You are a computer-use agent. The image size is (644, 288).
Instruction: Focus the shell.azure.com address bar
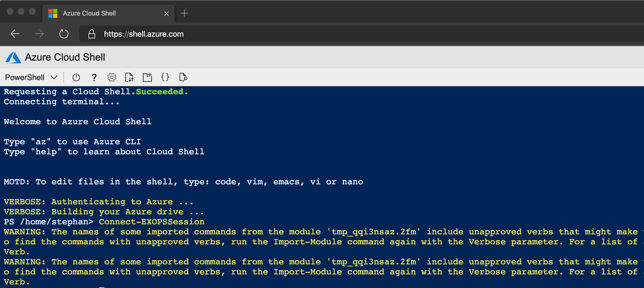coord(361,34)
